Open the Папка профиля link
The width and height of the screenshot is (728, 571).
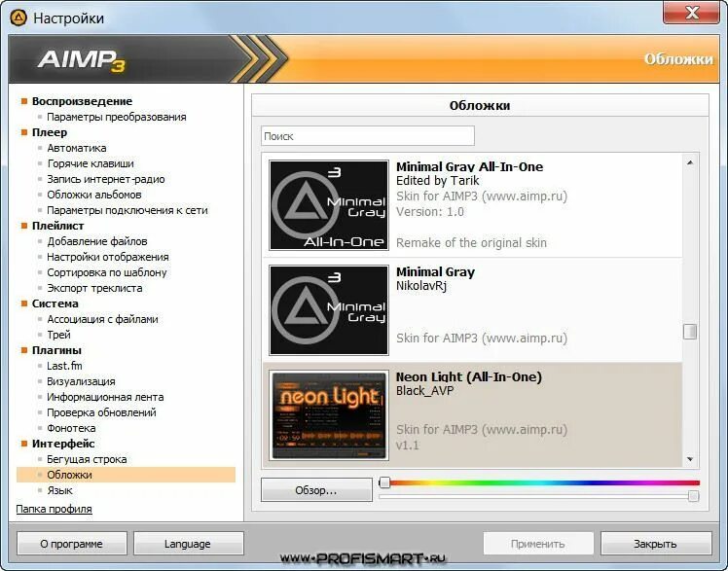pos(54,509)
